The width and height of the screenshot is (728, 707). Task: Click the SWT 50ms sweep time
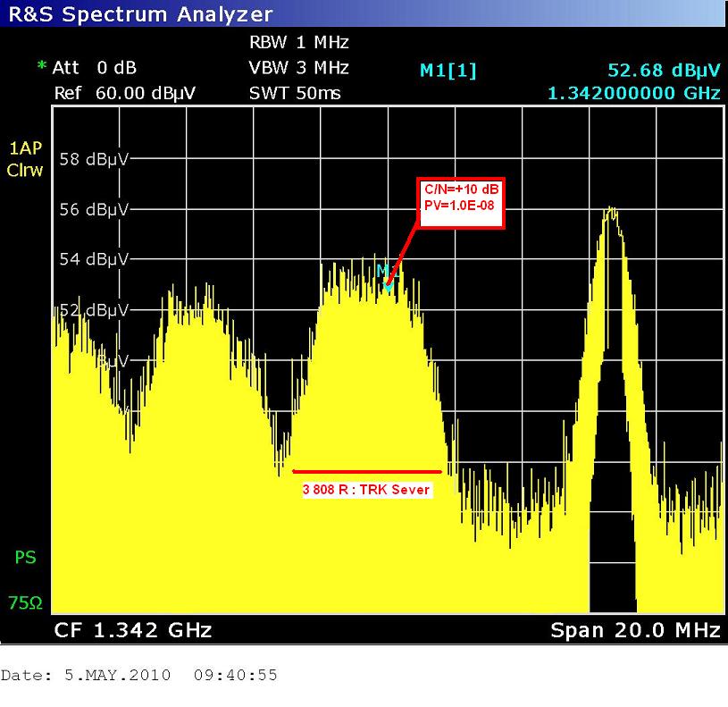296,93
